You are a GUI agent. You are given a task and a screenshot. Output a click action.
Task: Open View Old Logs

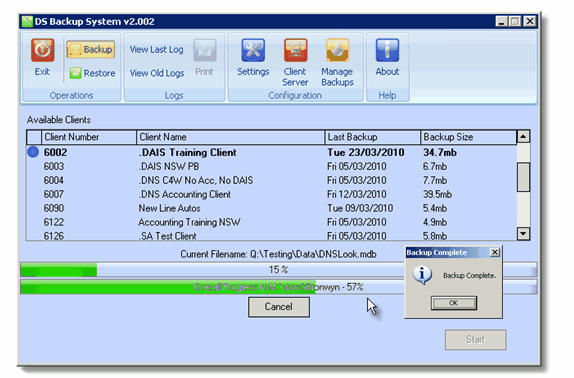coord(157,73)
